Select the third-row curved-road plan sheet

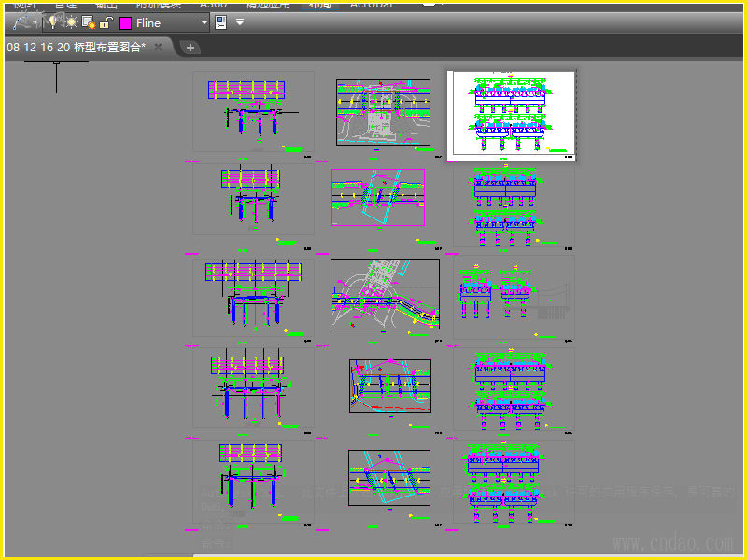coord(385,294)
